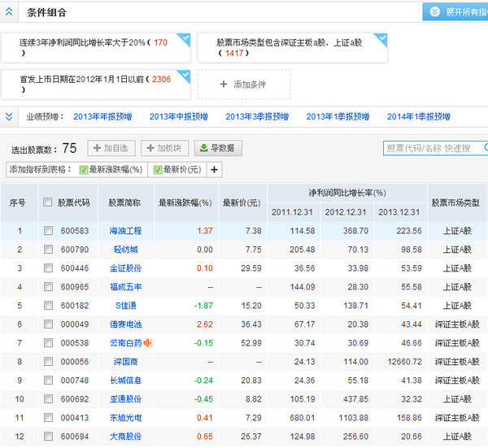This screenshot has height=448, width=488.
Task: Tick the checkbox for stock 000056
Action: coord(48,362)
